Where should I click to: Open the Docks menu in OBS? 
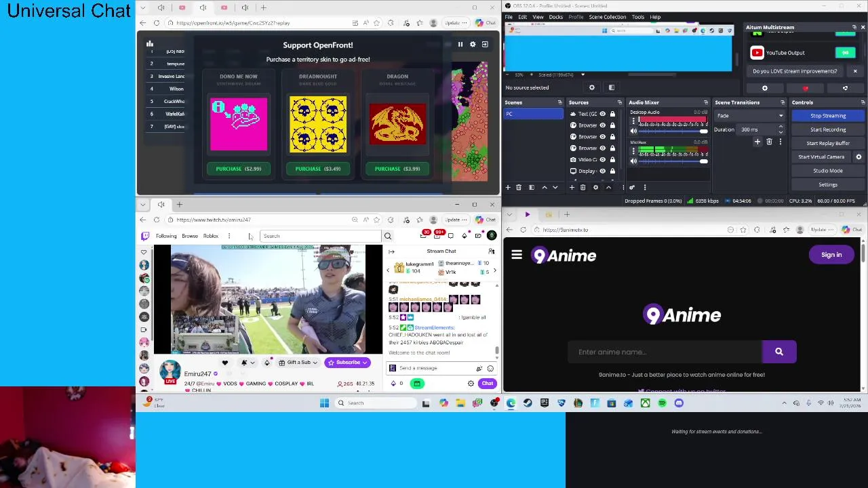555,17
